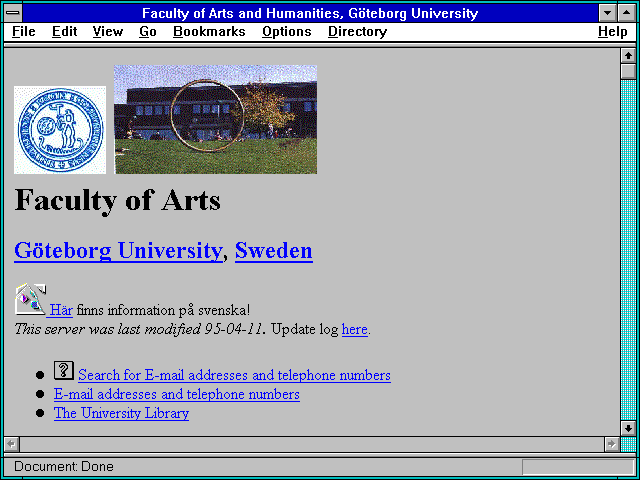Screen dimensions: 640x480
Task: Open Search for E-mail addresses and telephone numbers
Action: coord(234,375)
